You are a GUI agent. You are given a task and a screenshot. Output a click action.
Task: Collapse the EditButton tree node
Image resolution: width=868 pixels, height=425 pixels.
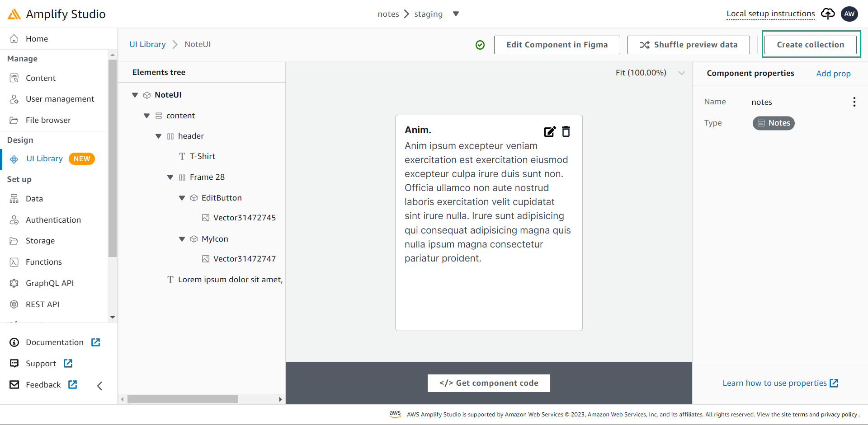pos(182,198)
